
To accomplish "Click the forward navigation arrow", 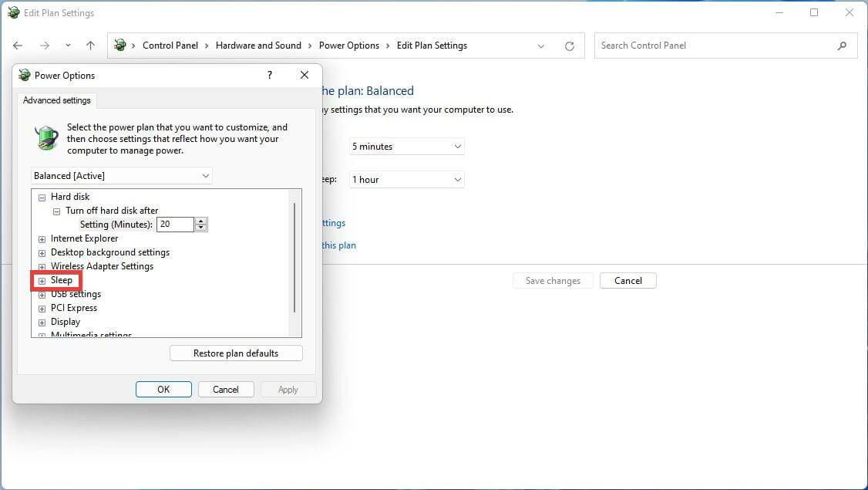I will tap(43, 46).
